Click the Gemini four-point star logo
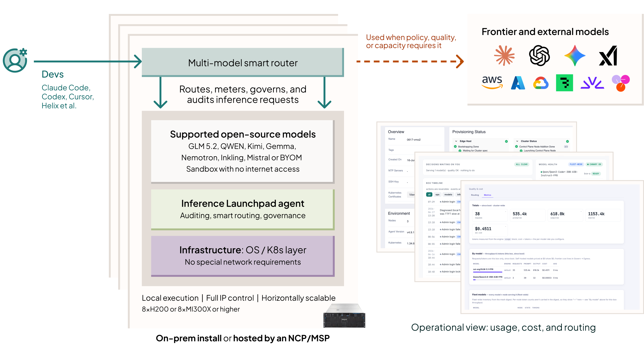The image size is (644, 346). (x=575, y=55)
